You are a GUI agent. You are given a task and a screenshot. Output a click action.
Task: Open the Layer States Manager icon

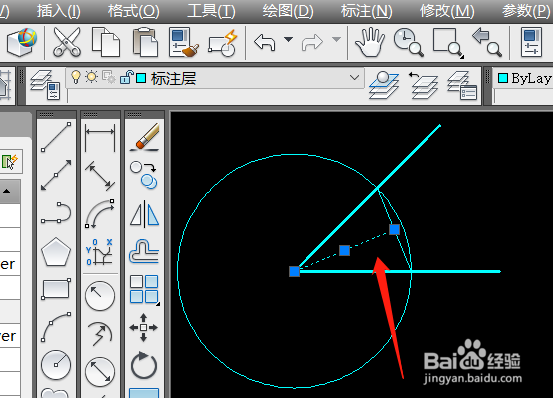(462, 85)
